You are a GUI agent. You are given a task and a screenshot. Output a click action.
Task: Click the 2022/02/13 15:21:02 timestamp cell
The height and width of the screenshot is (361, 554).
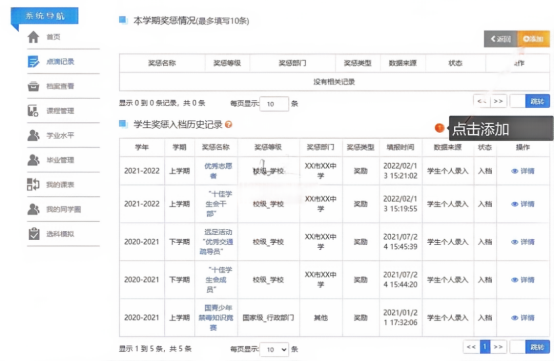point(400,171)
